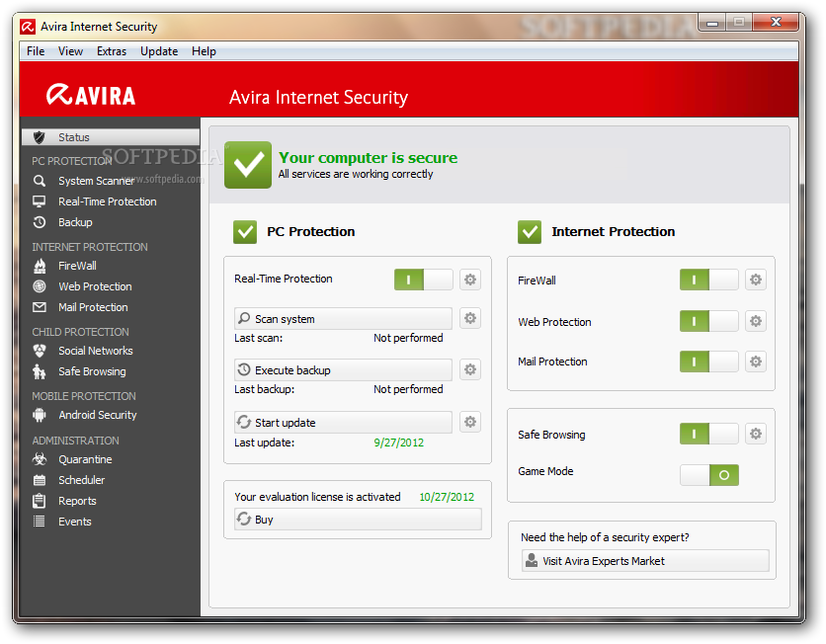Open System Scanner from sidebar

(97, 181)
